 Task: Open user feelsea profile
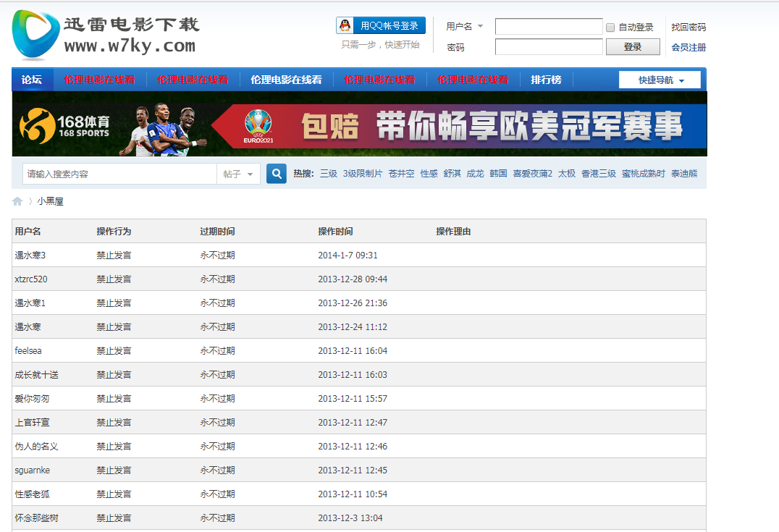[x=28, y=351]
